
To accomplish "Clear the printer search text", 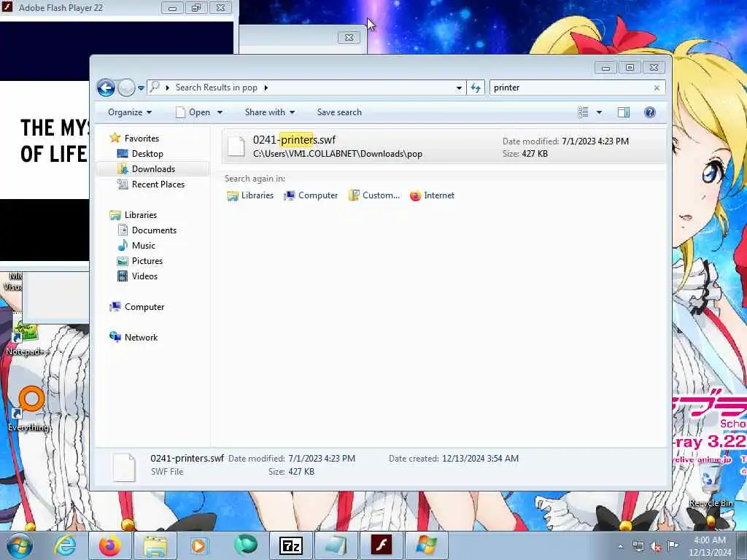I will pos(657,87).
